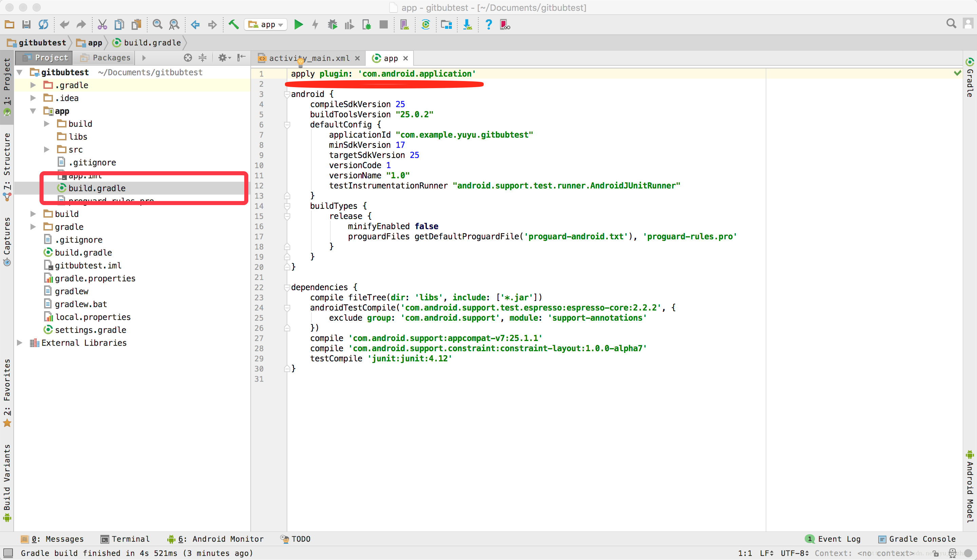Click the Replace magnifier-with-A icon
The image size is (977, 560).
(174, 25)
